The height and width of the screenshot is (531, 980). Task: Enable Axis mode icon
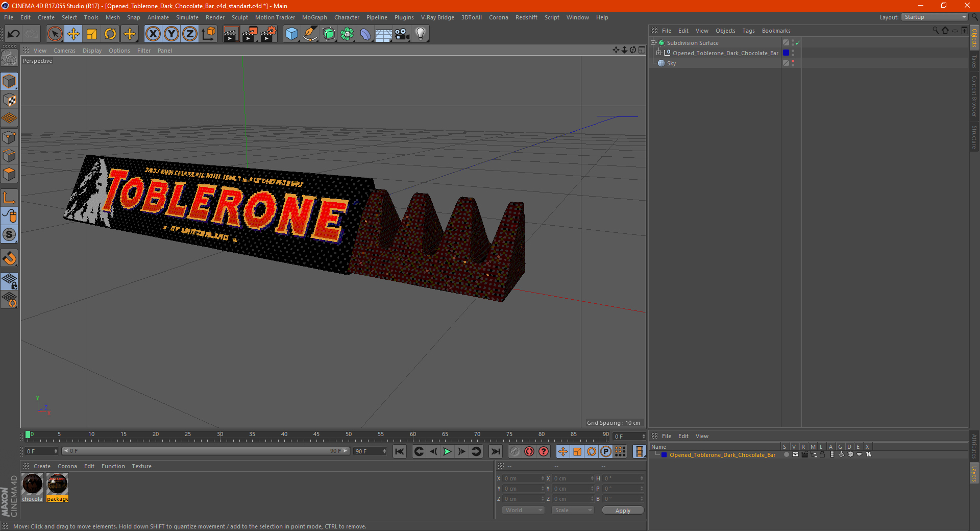pos(9,198)
